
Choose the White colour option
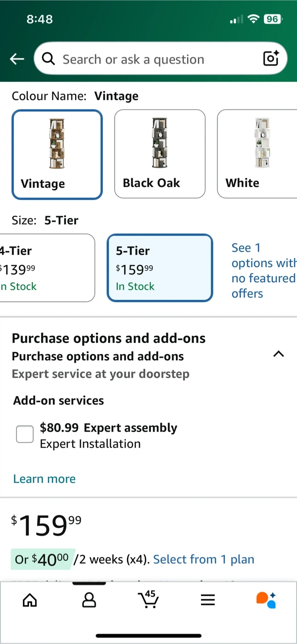coord(257,153)
